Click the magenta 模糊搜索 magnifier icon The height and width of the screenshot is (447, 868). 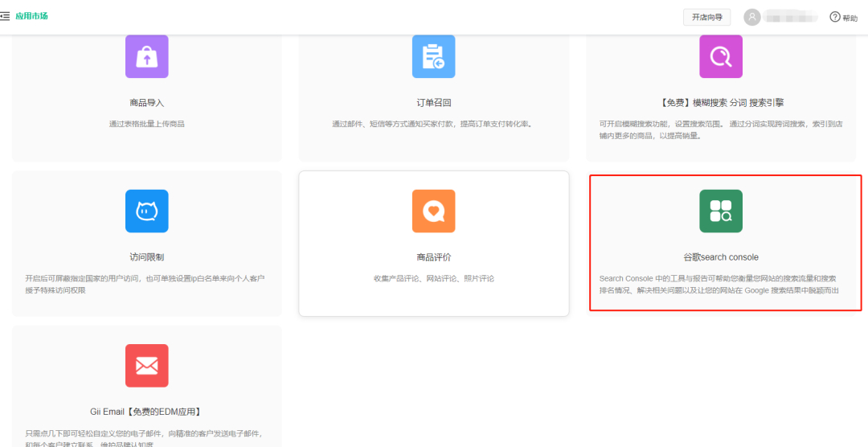click(x=720, y=56)
